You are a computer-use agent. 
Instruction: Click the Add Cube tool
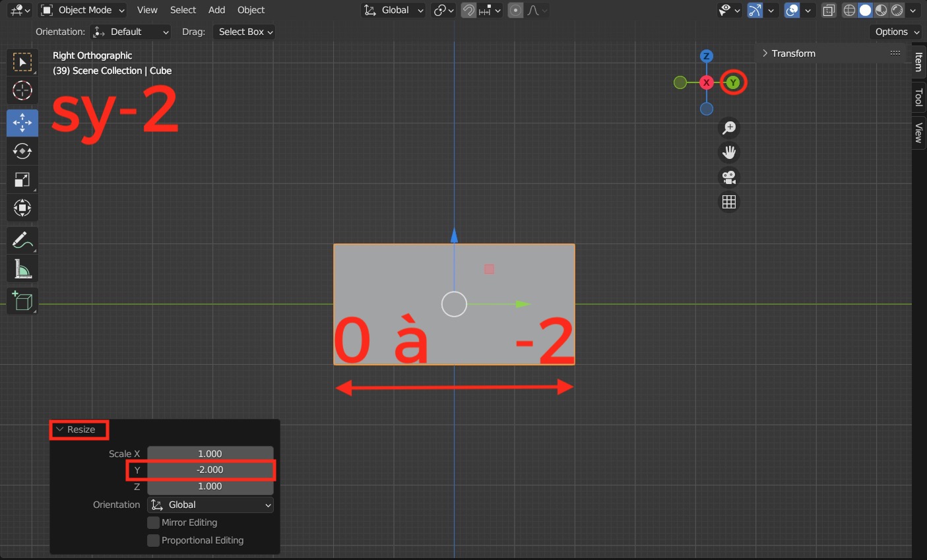pyautogui.click(x=22, y=301)
